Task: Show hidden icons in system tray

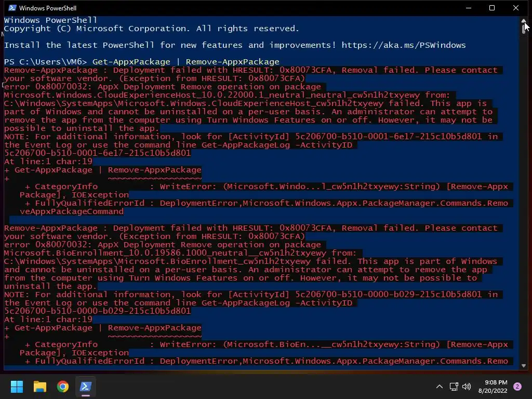Action: click(x=440, y=387)
